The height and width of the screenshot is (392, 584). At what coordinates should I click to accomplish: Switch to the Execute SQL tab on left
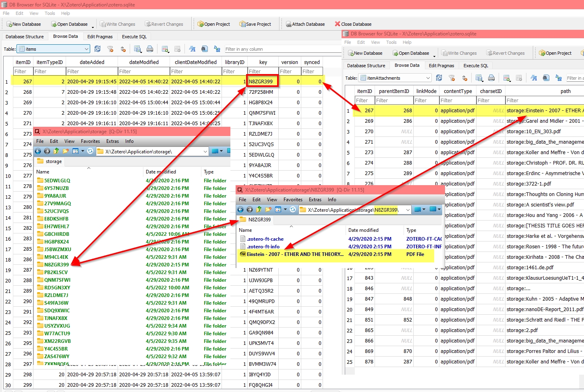(x=134, y=37)
